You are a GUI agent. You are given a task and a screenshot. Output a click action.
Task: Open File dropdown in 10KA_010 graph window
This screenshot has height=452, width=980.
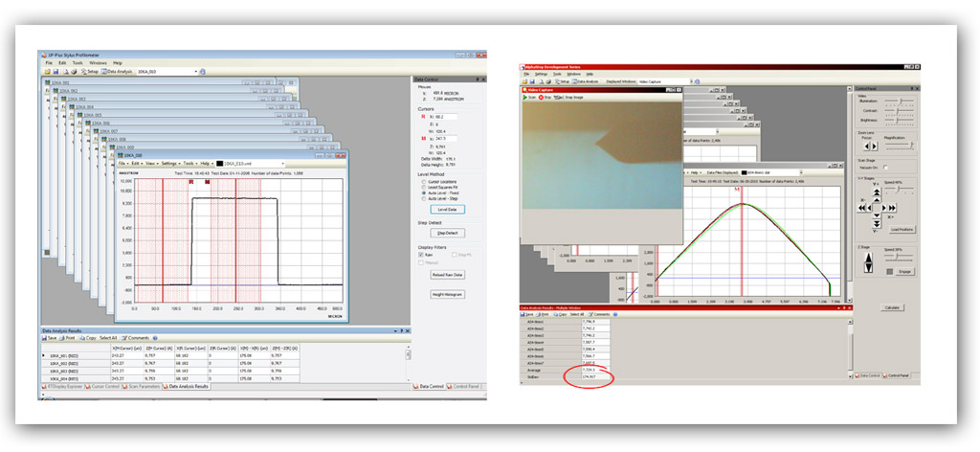[x=124, y=163]
